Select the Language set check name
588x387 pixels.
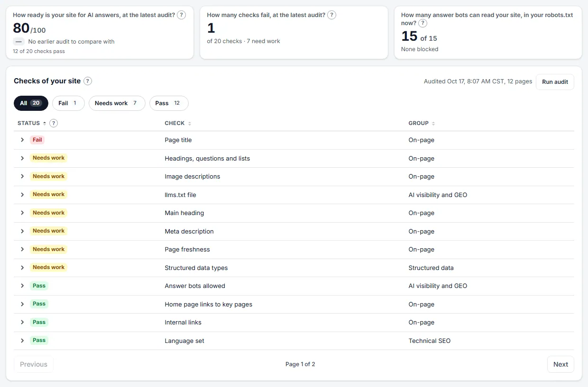(x=184, y=341)
